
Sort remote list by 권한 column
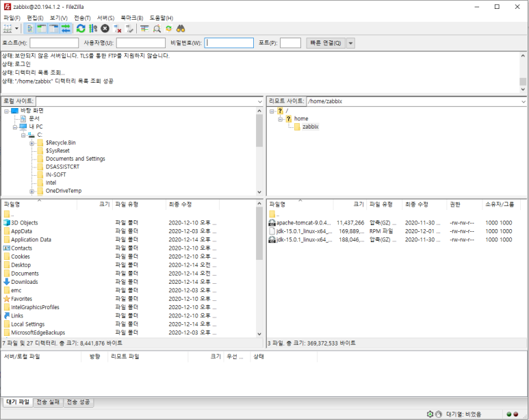464,205
